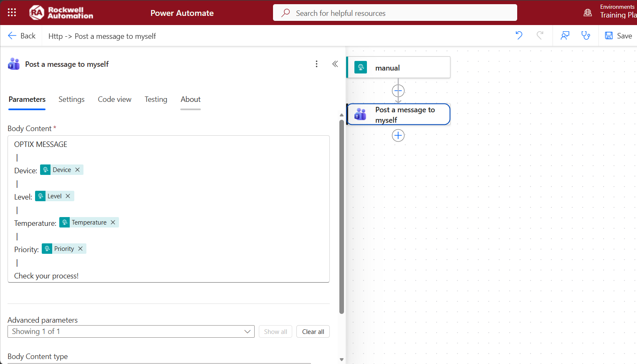Select the Level token chip

pos(54,196)
